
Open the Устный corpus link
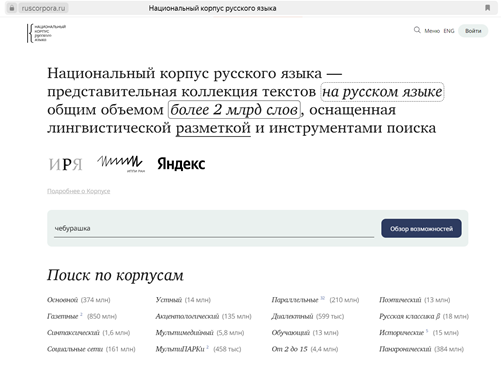[169, 300]
